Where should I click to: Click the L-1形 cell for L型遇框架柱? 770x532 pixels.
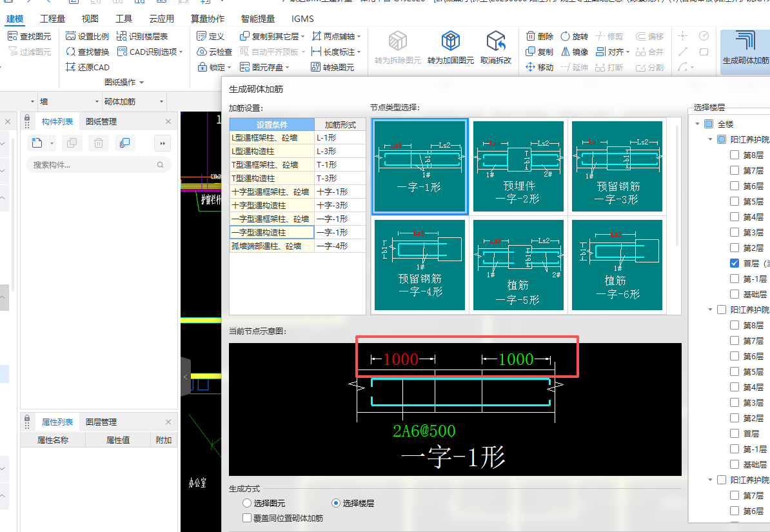(x=340, y=138)
